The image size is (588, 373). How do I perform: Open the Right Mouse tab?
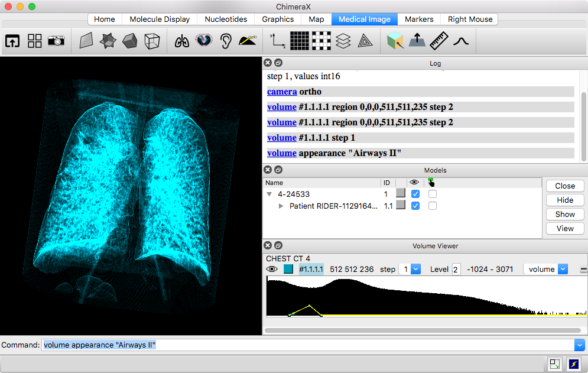470,19
